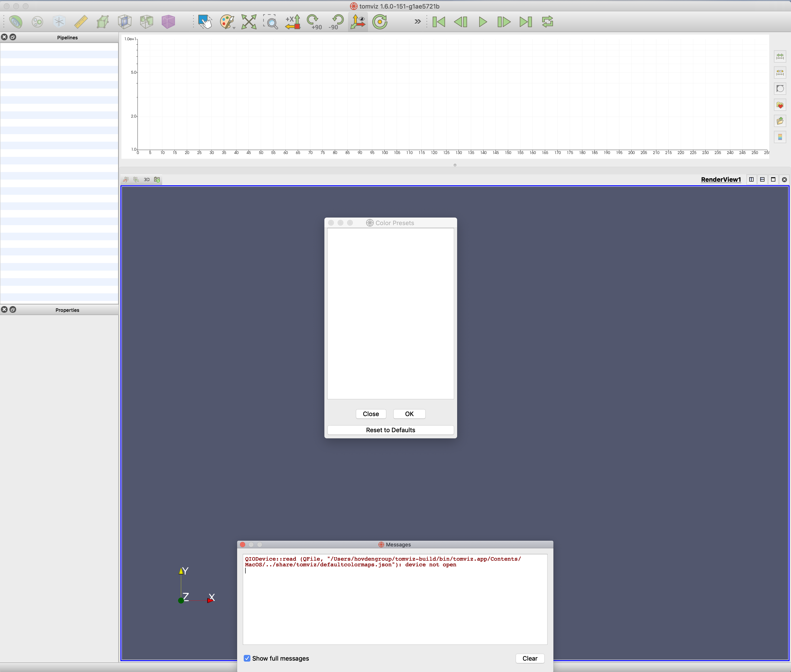Click the purple volume cube toolbar icon
This screenshot has width=791, height=672.
[x=168, y=22]
